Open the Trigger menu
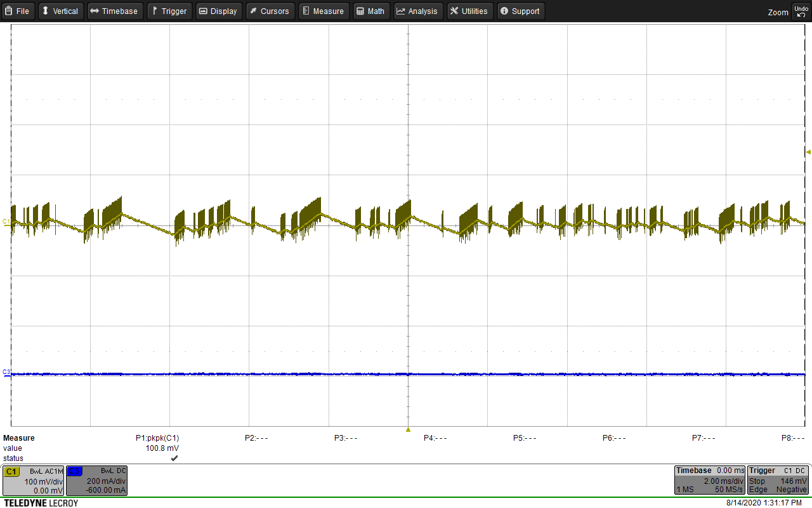Screen dimensions: 812x508 point(169,11)
